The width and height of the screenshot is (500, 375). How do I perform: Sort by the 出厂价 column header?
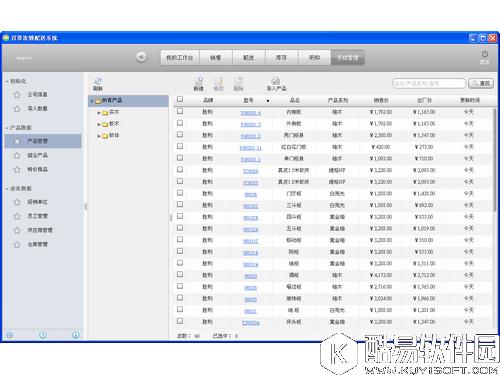point(424,100)
